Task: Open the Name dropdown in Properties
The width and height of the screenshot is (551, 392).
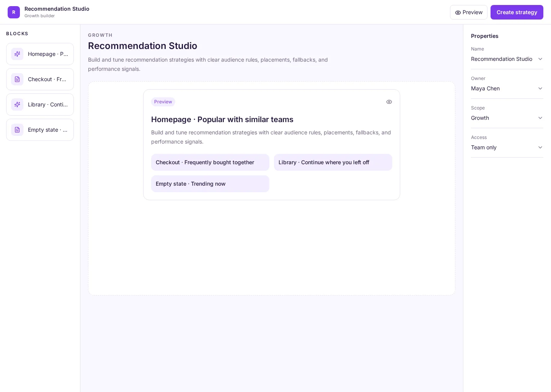Action: [x=507, y=59]
